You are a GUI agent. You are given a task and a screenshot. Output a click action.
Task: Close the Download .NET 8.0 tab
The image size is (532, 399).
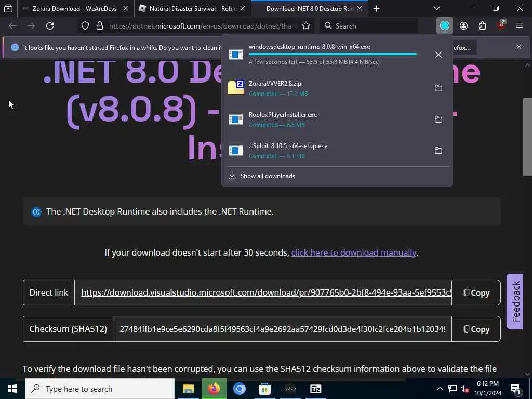[x=360, y=8]
